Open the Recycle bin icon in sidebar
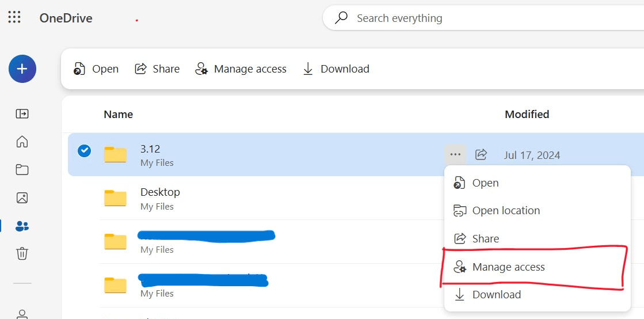644x319 pixels. pos(22,253)
